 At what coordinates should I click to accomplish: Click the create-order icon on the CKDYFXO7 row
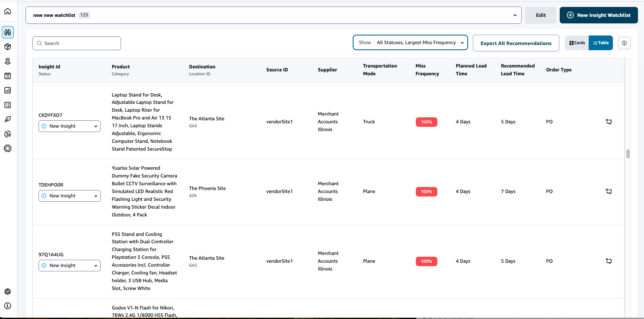(609, 122)
